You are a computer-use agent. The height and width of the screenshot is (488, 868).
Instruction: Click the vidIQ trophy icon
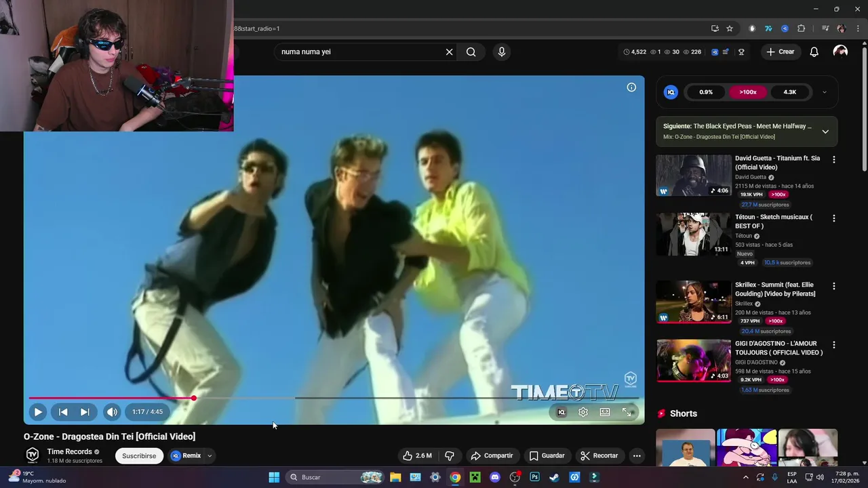741,52
